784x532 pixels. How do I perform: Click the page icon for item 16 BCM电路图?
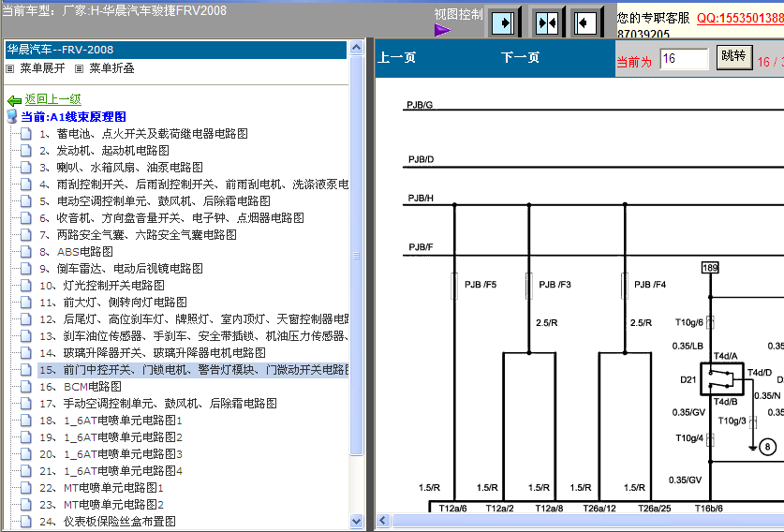pyautogui.click(x=26, y=387)
